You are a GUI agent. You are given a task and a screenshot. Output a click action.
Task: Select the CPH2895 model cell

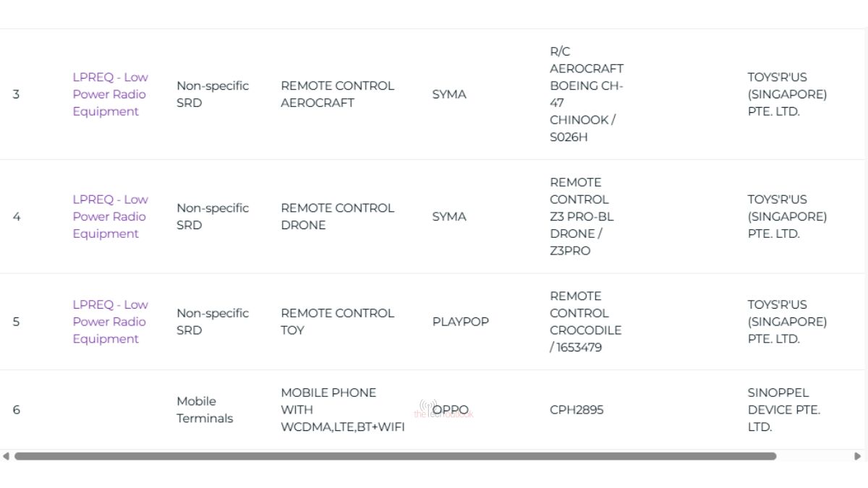(576, 410)
